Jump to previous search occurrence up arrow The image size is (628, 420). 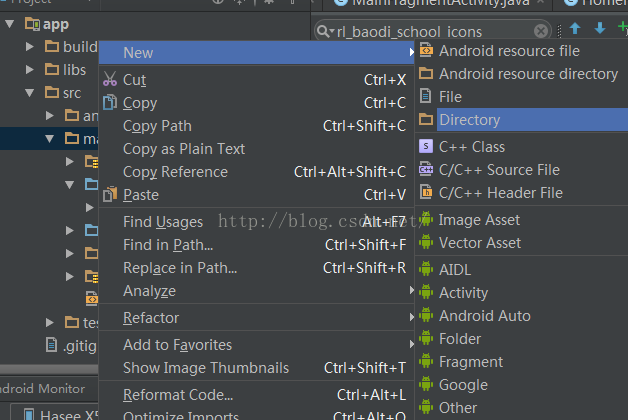575,30
